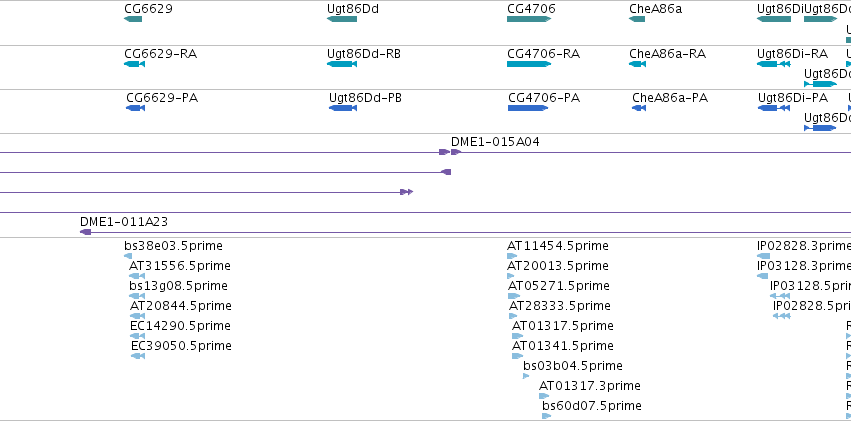Select the Ugt86Dd-RB transcript glyph

point(342,64)
